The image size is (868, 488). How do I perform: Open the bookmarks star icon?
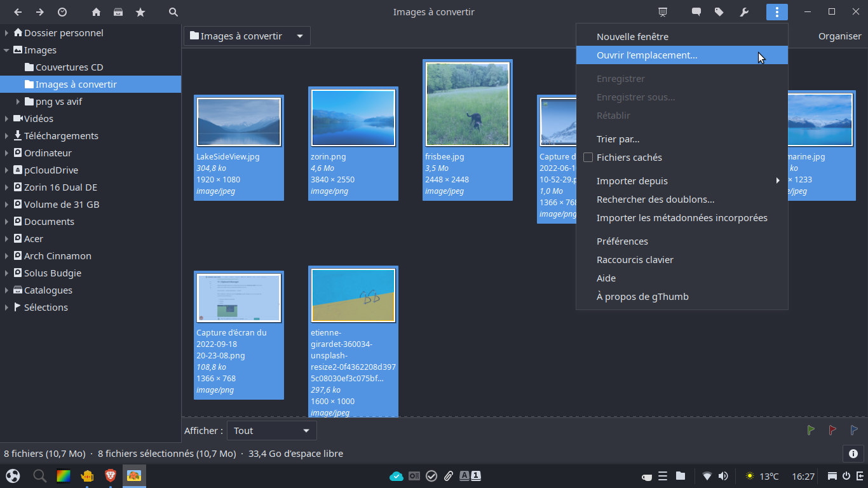[140, 12]
